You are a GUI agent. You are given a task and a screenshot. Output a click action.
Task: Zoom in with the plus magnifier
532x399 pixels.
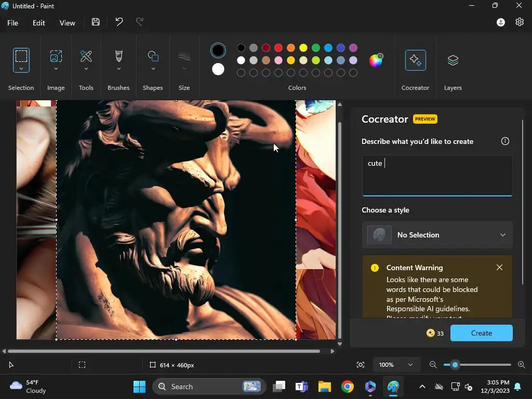[x=522, y=365]
